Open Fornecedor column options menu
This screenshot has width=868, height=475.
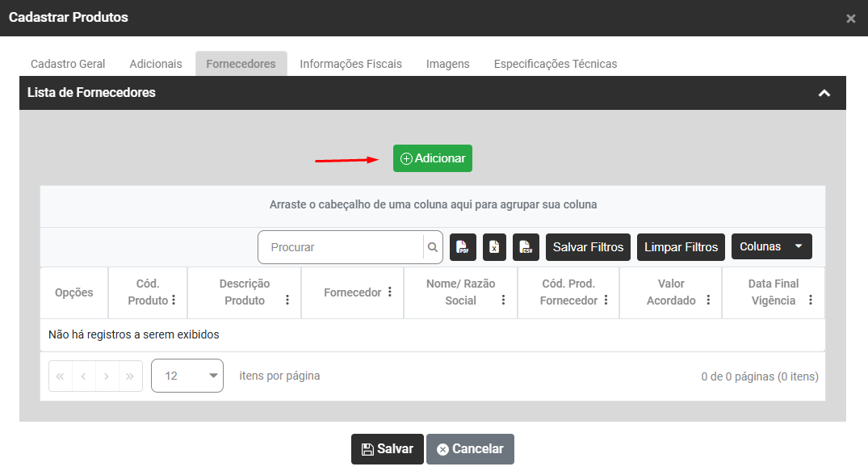[x=390, y=292]
